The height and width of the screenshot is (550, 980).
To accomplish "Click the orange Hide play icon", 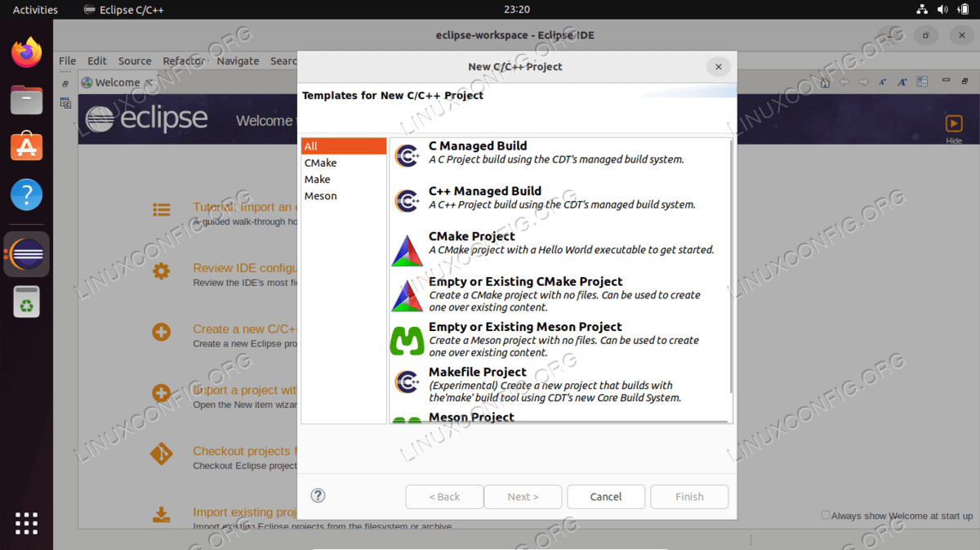I will click(954, 123).
